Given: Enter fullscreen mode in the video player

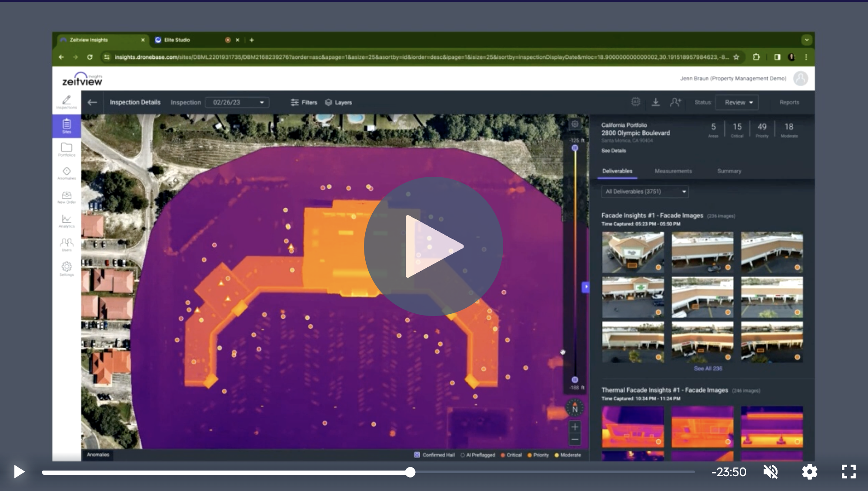Looking at the screenshot, I should pos(848,472).
